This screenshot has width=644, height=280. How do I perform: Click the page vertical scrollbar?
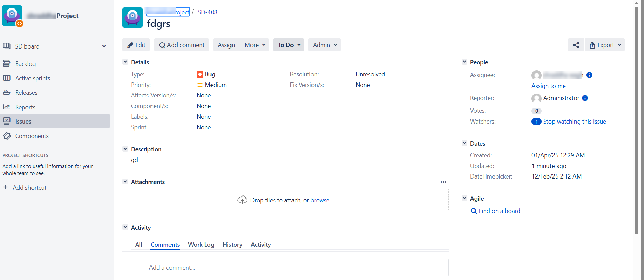636,119
